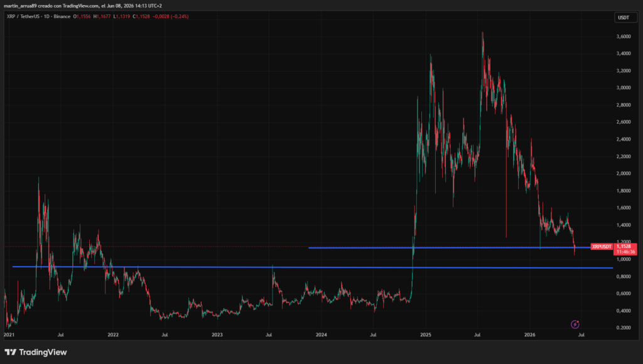Click the 3,6000 price axis label
Image resolution: width=643 pixels, height=364 pixels.
point(624,36)
